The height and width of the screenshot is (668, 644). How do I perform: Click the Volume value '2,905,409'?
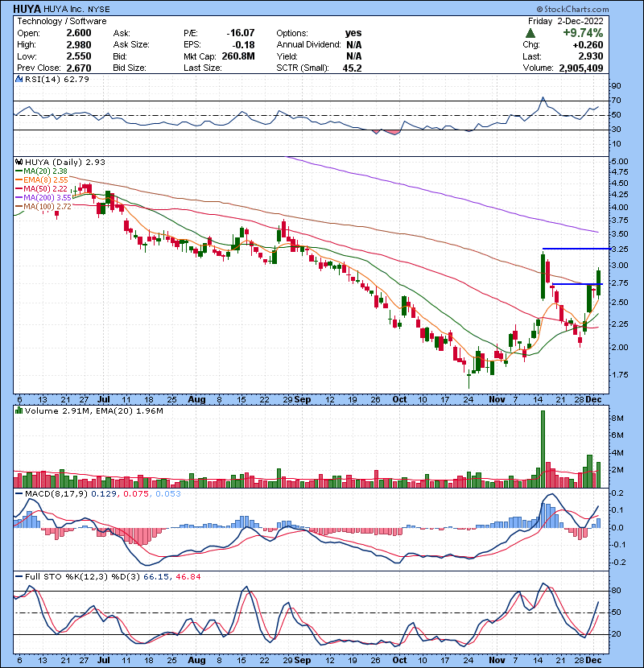pos(581,68)
